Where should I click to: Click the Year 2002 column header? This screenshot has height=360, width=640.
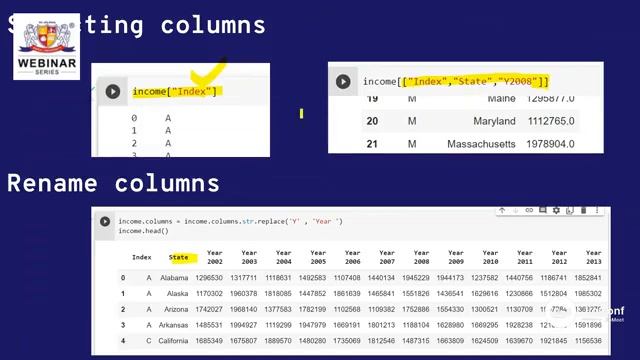[215, 257]
